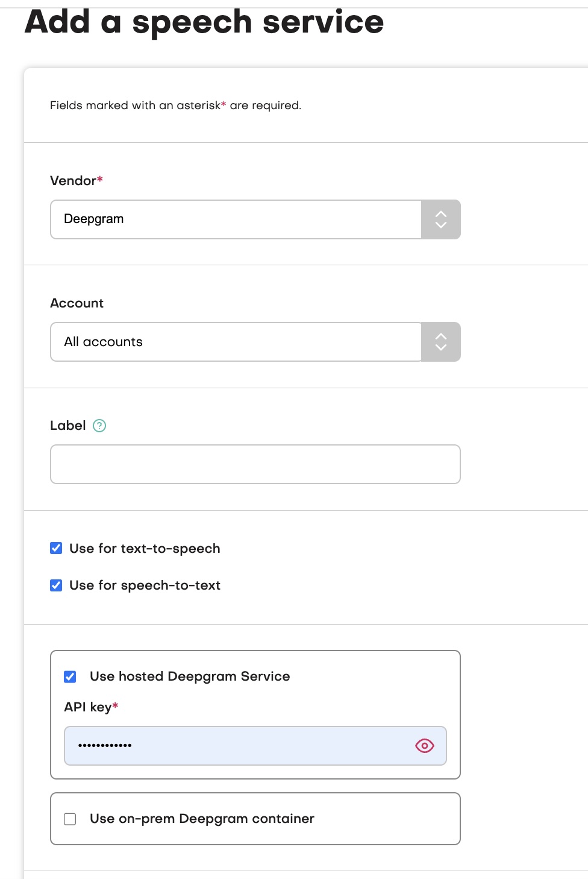The width and height of the screenshot is (588, 879).
Task: Click the masked API key input
Action: point(241,746)
